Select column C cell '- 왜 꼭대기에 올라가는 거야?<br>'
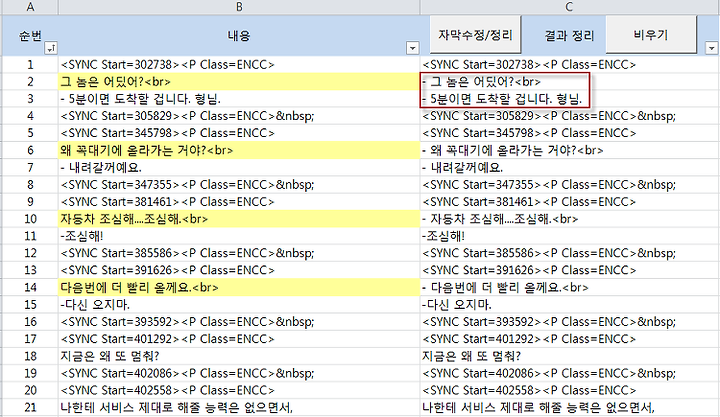This screenshot has height=417, width=720. [570, 150]
